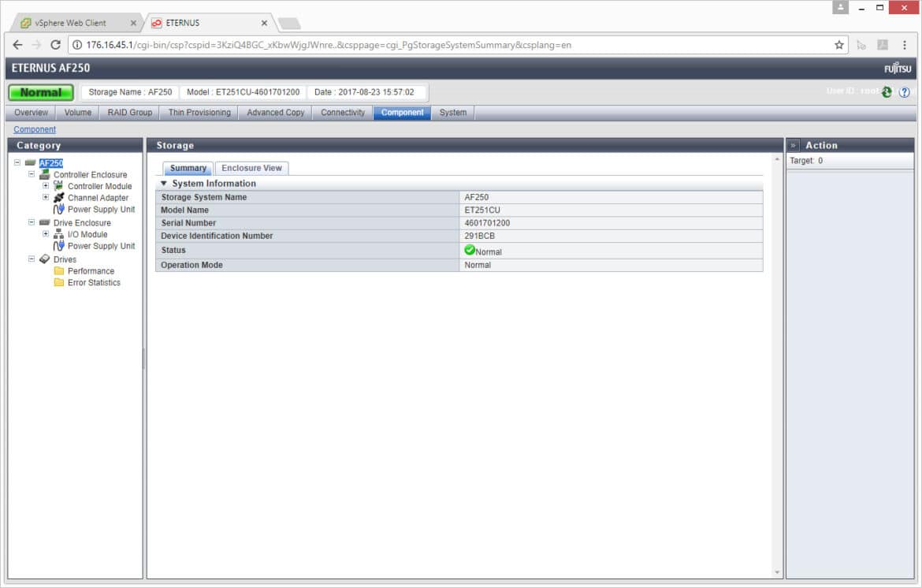Click Power Supply Unit icon under Drive Enclosure

pos(59,246)
